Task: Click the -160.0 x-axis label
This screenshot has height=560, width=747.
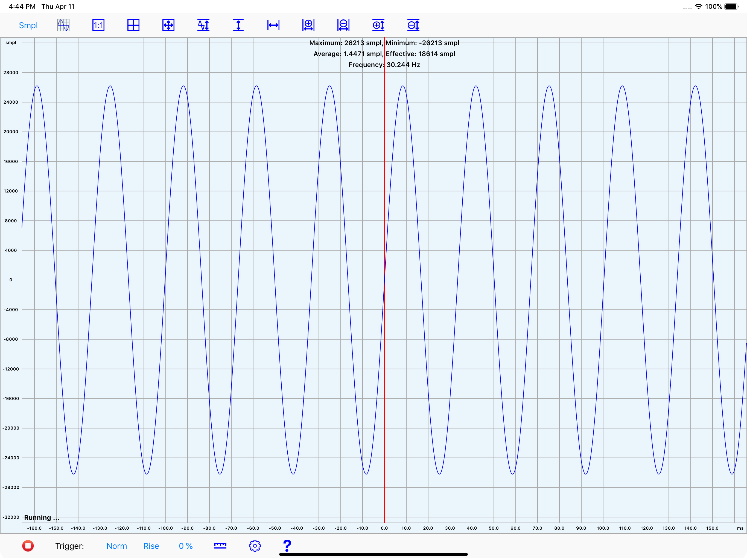Action: pos(34,528)
